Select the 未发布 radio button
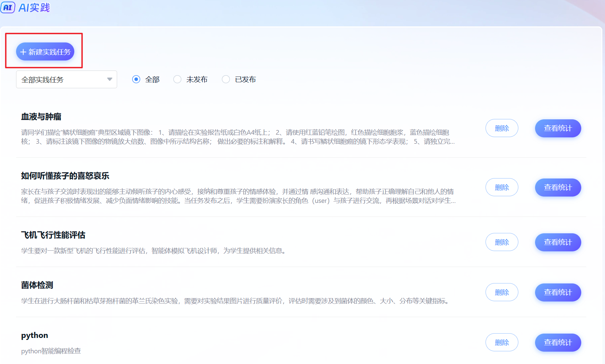The image size is (605, 364). [177, 80]
